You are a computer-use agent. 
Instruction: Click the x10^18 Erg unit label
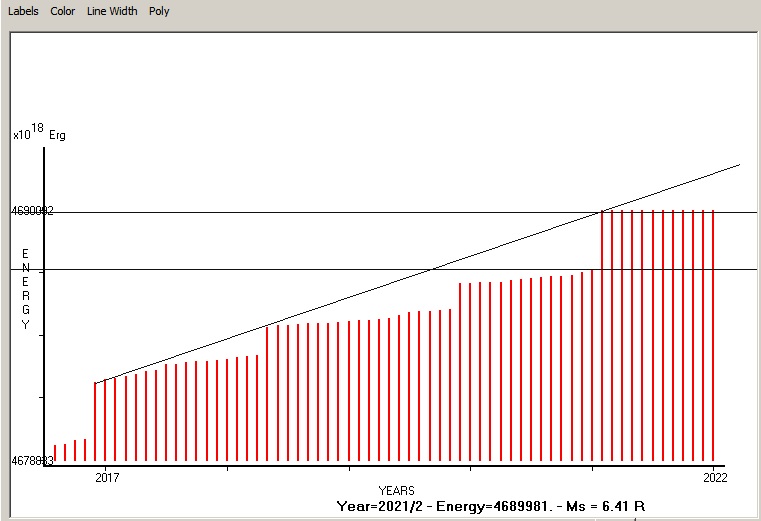(39, 134)
